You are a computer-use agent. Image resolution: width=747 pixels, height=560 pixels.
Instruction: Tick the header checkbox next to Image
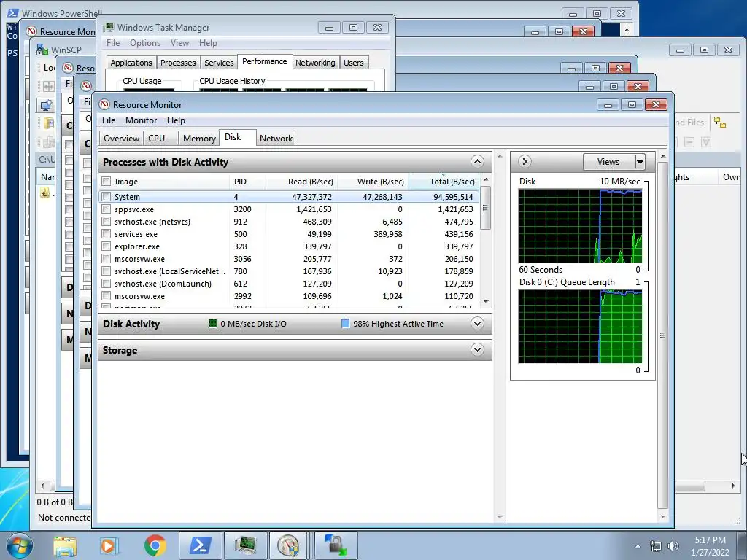[107, 182]
